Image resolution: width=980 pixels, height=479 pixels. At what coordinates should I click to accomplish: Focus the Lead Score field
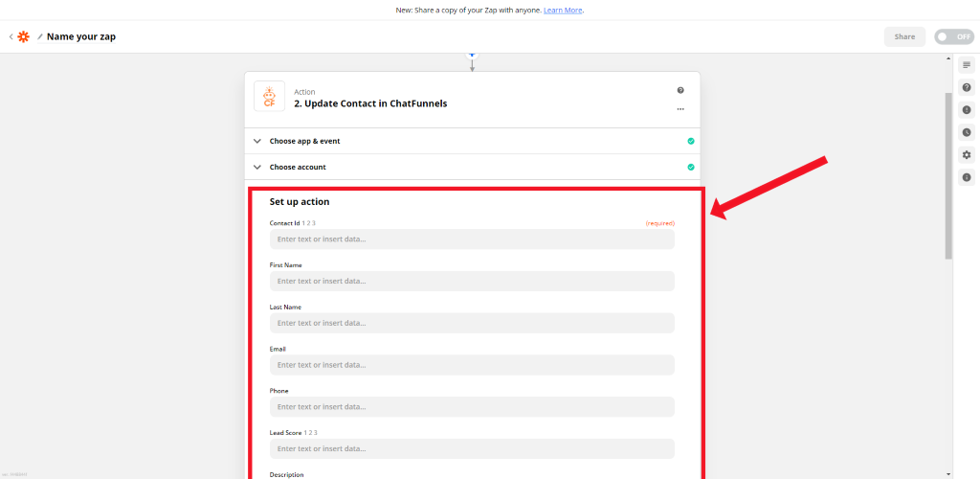[x=472, y=449]
